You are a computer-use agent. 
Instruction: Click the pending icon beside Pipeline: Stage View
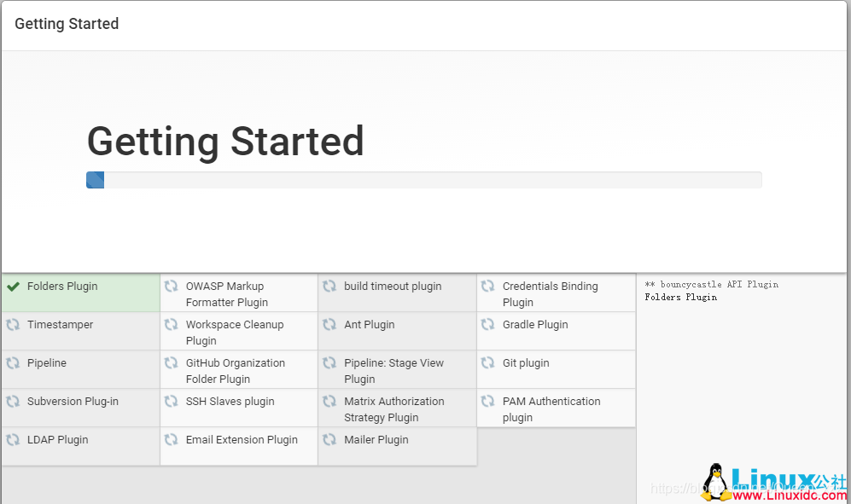[x=329, y=363]
